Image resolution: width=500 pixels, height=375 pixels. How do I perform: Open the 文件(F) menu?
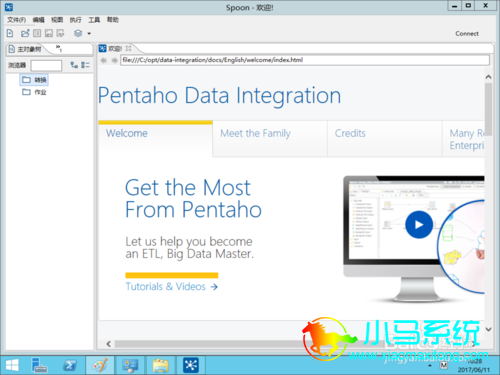pos(16,20)
